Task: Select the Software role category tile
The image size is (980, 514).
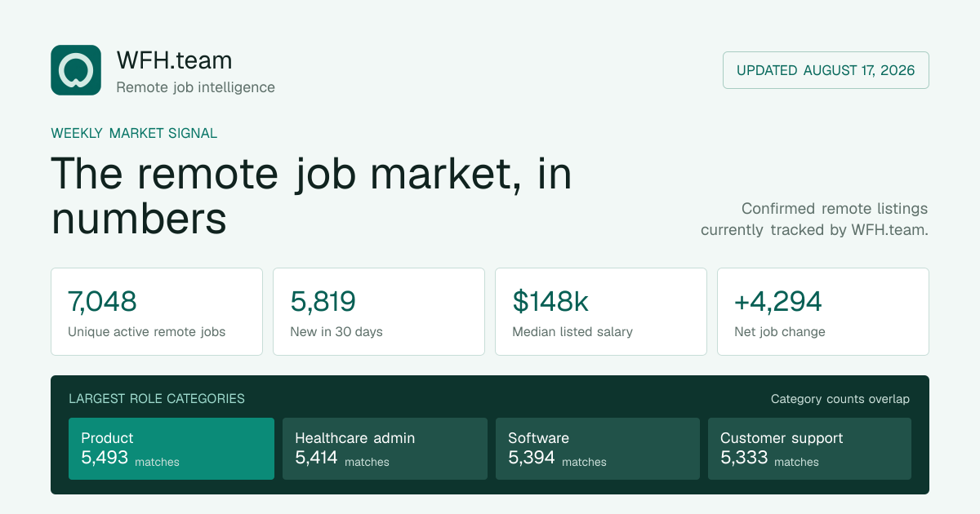Action: click(598, 449)
